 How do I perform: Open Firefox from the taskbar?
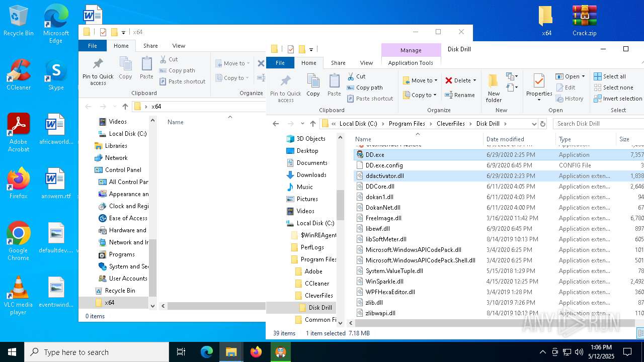coord(256,352)
